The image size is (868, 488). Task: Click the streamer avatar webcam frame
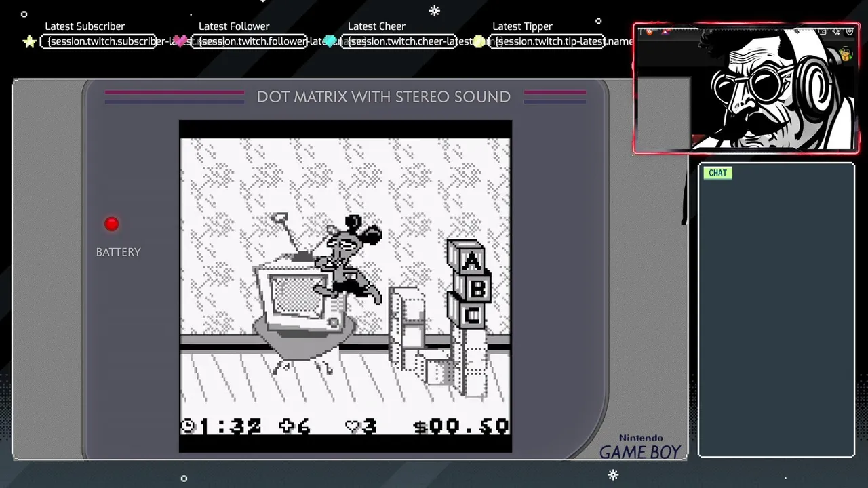point(747,89)
